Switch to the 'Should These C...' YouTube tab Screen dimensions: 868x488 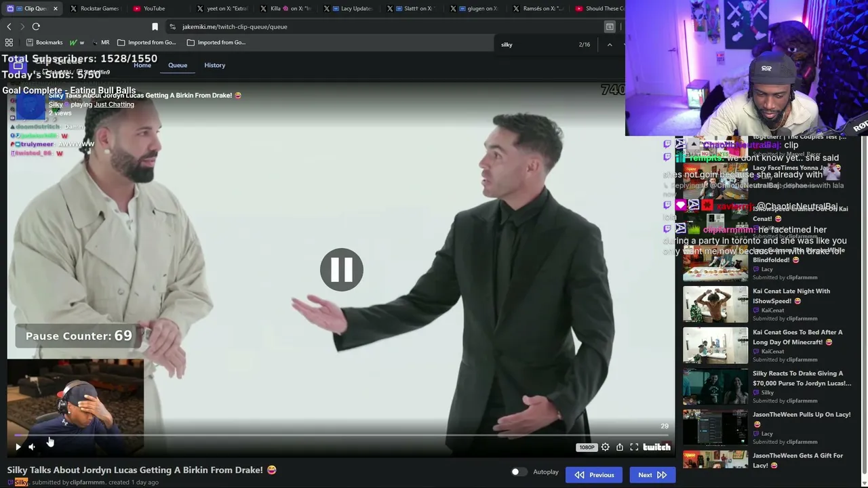pyautogui.click(x=599, y=9)
